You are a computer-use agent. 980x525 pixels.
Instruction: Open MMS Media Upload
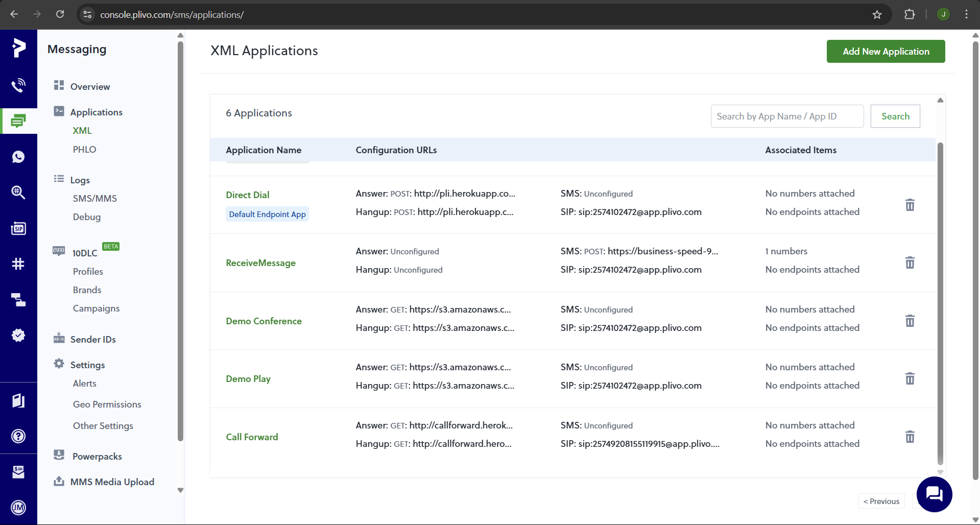pos(112,482)
